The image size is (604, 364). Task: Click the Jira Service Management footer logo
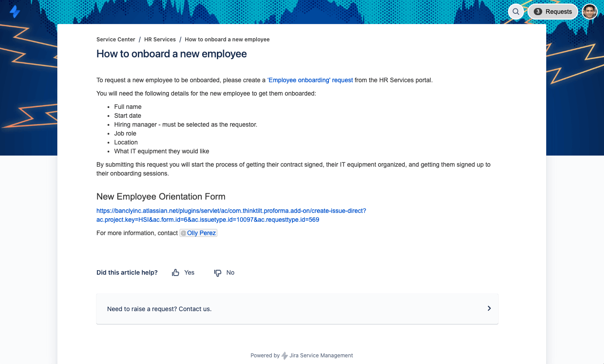pyautogui.click(x=284, y=355)
